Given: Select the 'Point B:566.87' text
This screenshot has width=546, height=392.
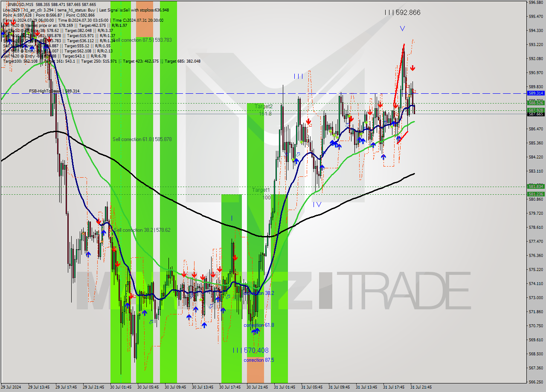Looking at the screenshot, I should pyautogui.click(x=49, y=15).
